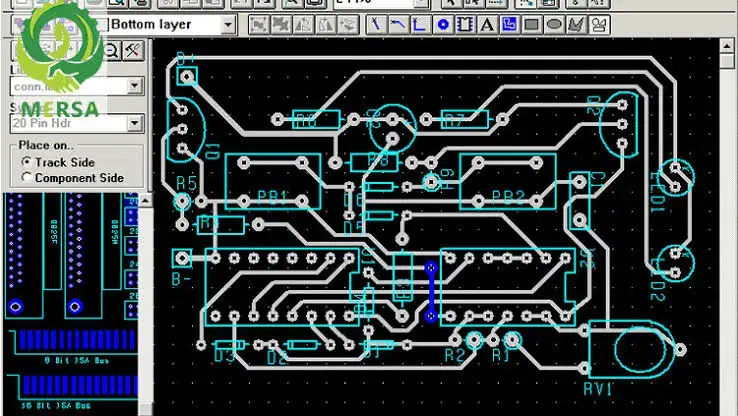Pick the right-angle track tool
Screen dimensions: 738x416
pos(418,23)
